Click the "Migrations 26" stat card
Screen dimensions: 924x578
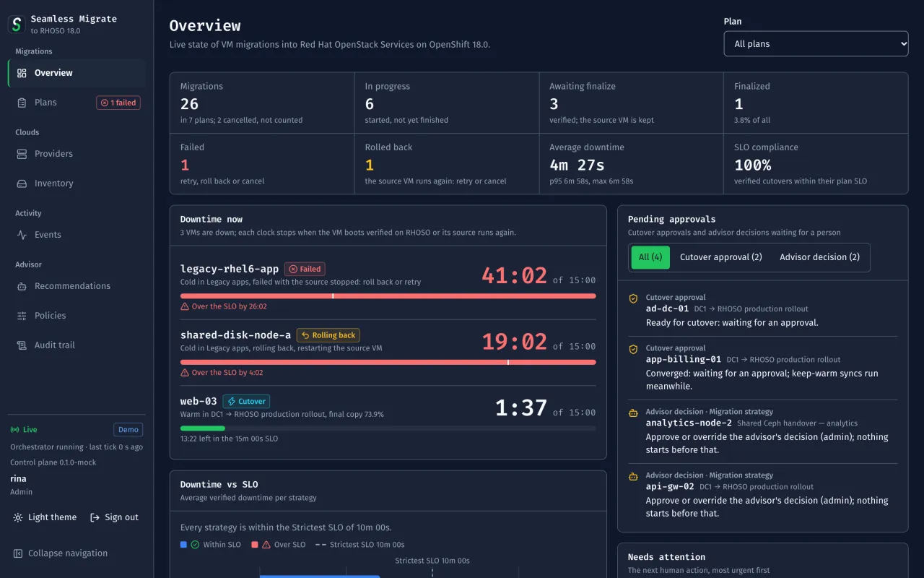262,103
